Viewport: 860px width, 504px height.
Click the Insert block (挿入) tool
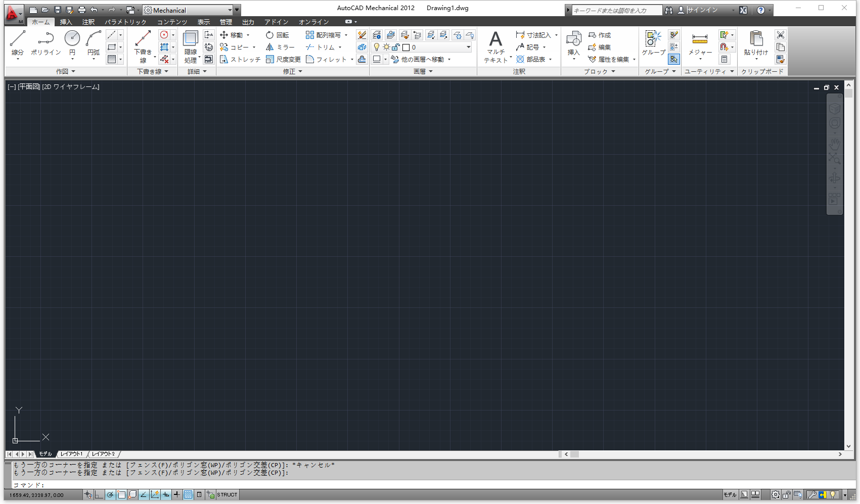[573, 44]
